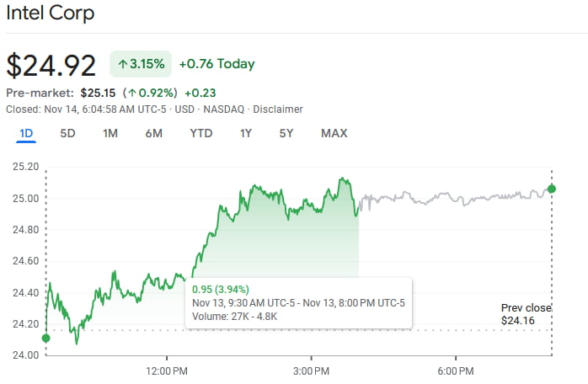Viewport: 588px width, 384px height.
Task: Select the 1D time range tab
Action: (x=26, y=133)
